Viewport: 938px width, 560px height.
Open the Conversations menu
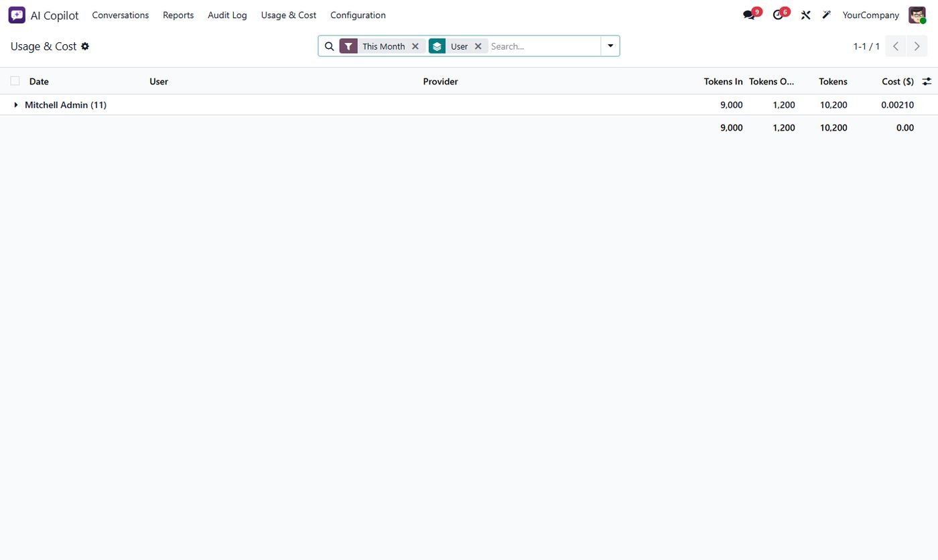[121, 15]
